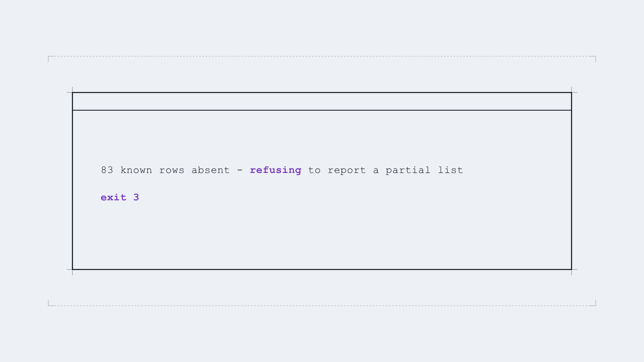This screenshot has width=644, height=362.
Task: Click the word "to" after refusing
Action: tap(314, 171)
